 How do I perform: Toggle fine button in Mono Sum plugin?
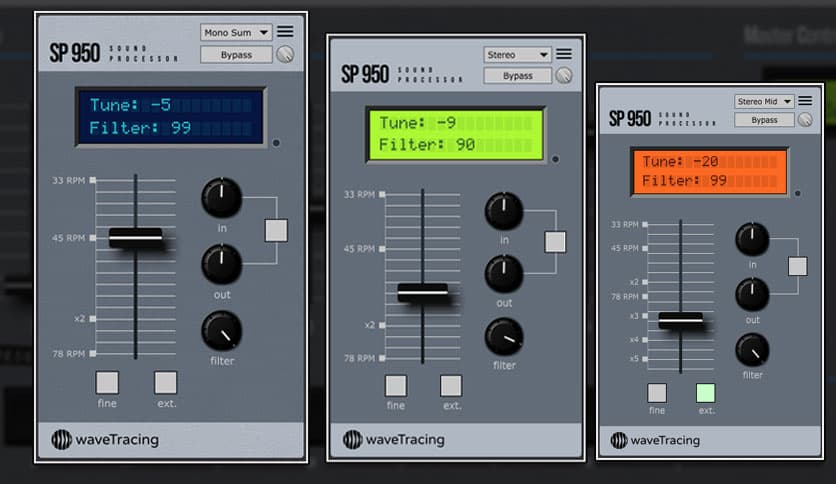tap(107, 383)
